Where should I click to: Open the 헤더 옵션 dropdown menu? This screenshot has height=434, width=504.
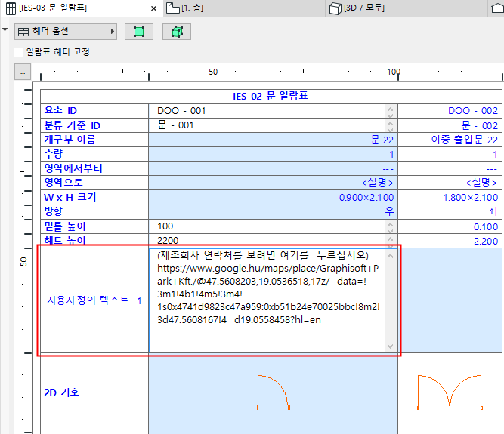click(66, 32)
